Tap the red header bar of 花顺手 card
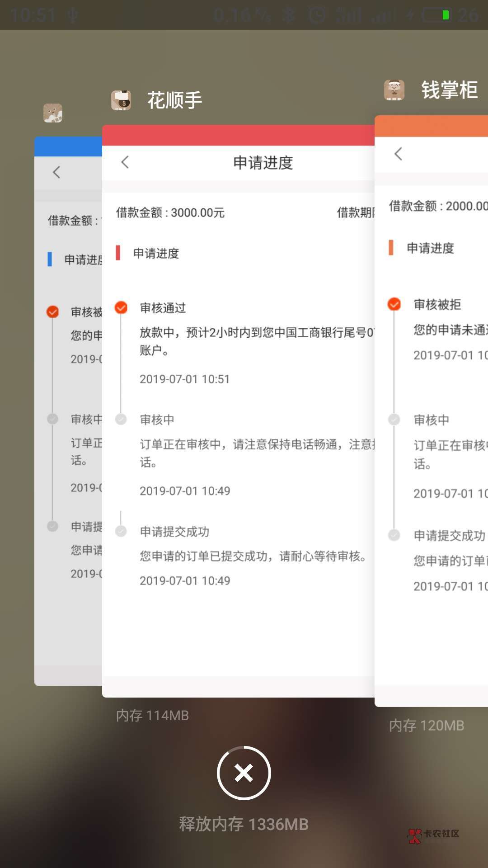Screen dimensions: 488x868 (238, 135)
